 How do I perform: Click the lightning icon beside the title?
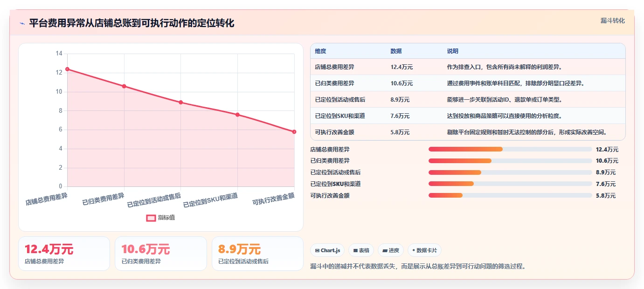click(22, 23)
